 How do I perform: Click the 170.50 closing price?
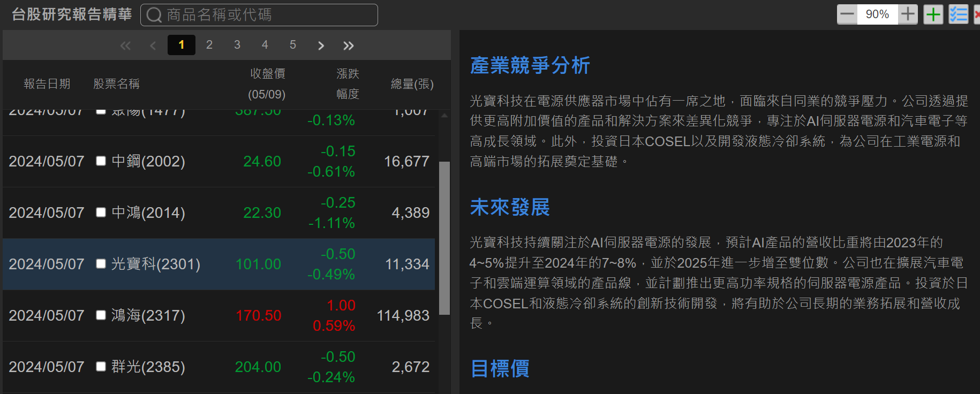coord(258,315)
